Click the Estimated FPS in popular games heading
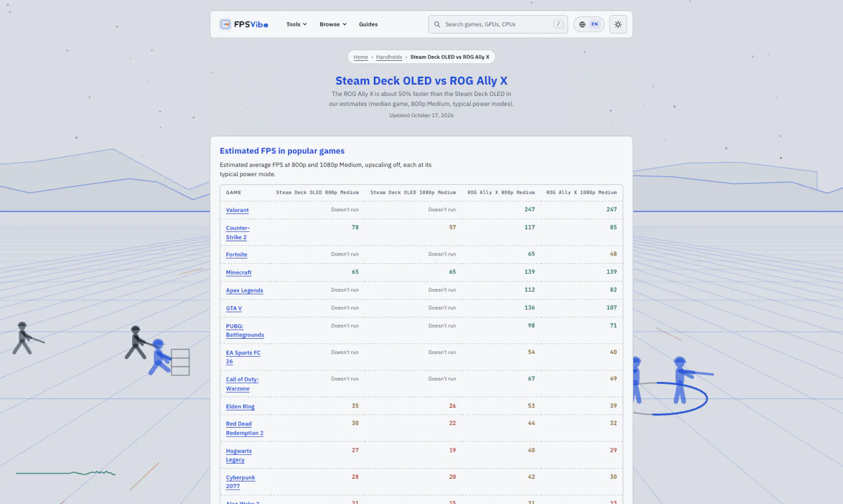 (282, 151)
